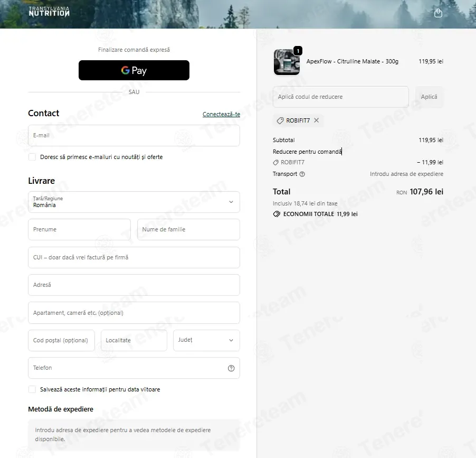Screen dimensions: 476x458
Task: Click the Nume de familie field
Action: click(188, 229)
